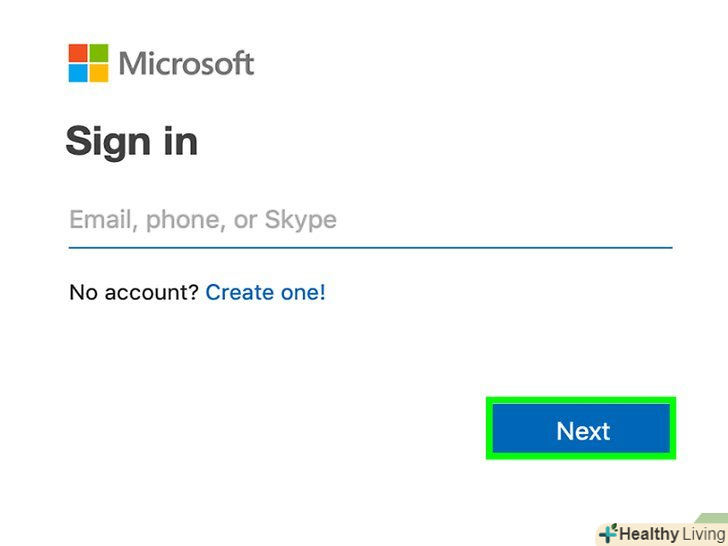
Task: Click the blue square in Microsoft logo
Action: [79, 73]
